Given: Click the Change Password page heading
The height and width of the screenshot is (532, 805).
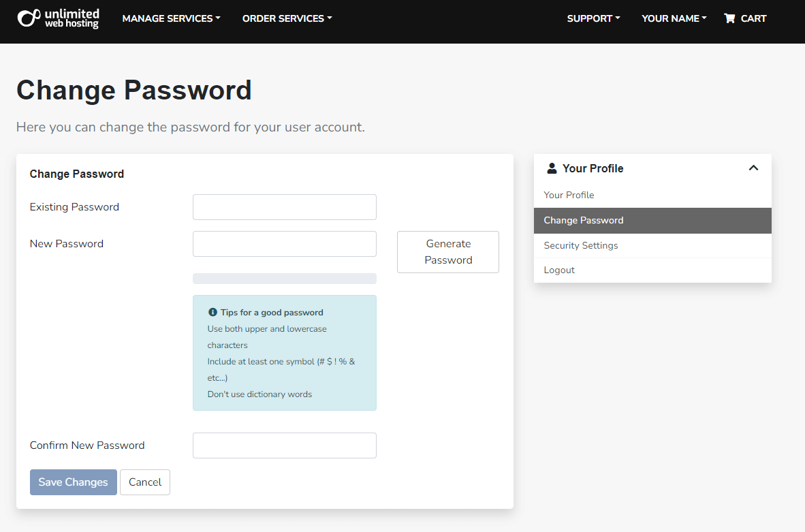Looking at the screenshot, I should tap(134, 90).
